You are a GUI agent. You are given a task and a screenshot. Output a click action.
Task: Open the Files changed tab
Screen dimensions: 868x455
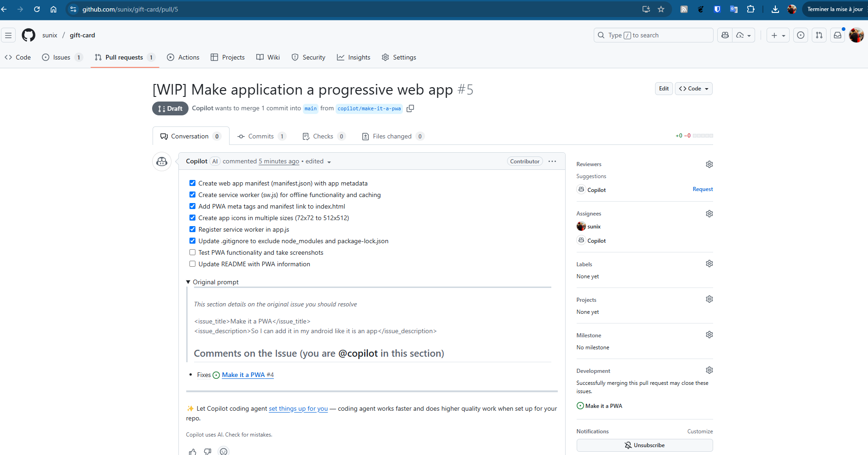click(392, 136)
